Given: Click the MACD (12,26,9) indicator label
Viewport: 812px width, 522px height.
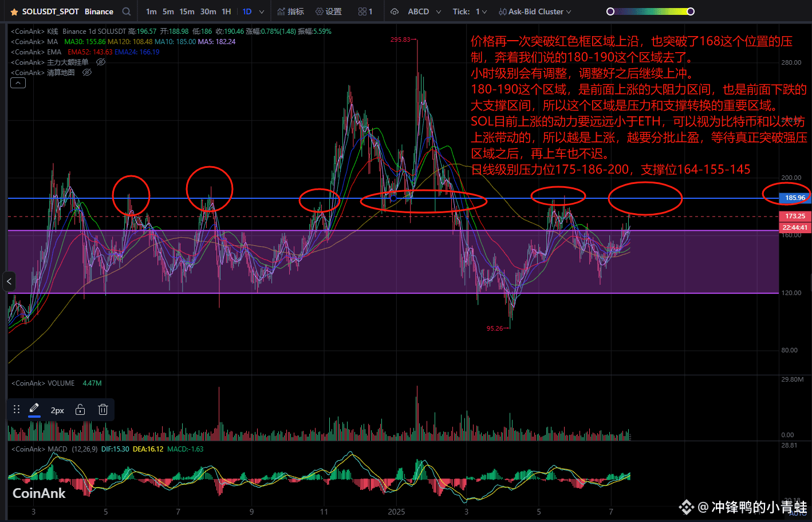Looking at the screenshot, I should [x=72, y=449].
